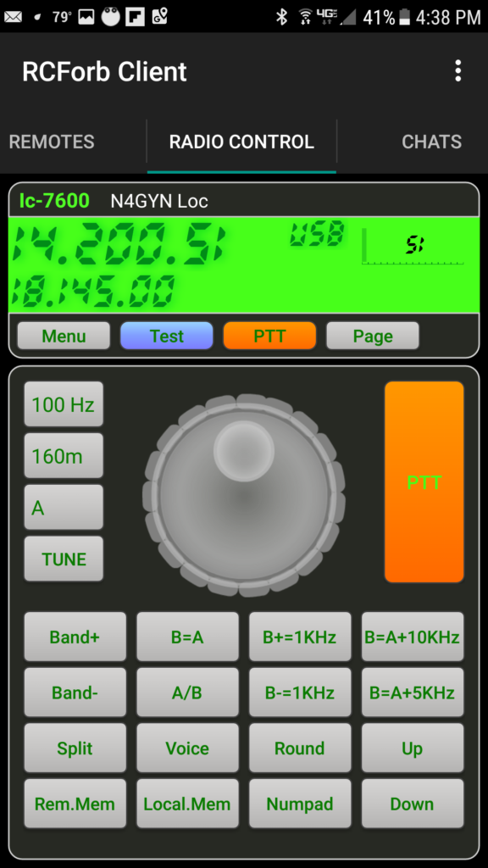The width and height of the screenshot is (488, 868).
Task: Open the Rem.Mem memories
Action: [x=75, y=804]
